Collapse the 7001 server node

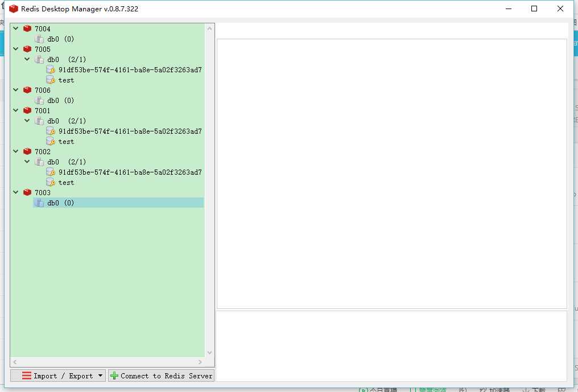click(x=15, y=110)
